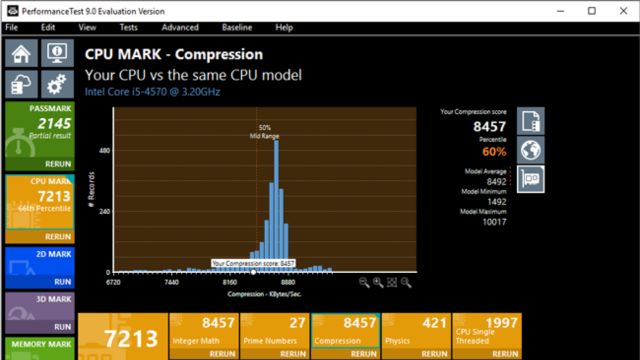Image resolution: width=640 pixels, height=360 pixels.
Task: Select the 7213 CPU Mark summary tile
Action: pos(123,337)
